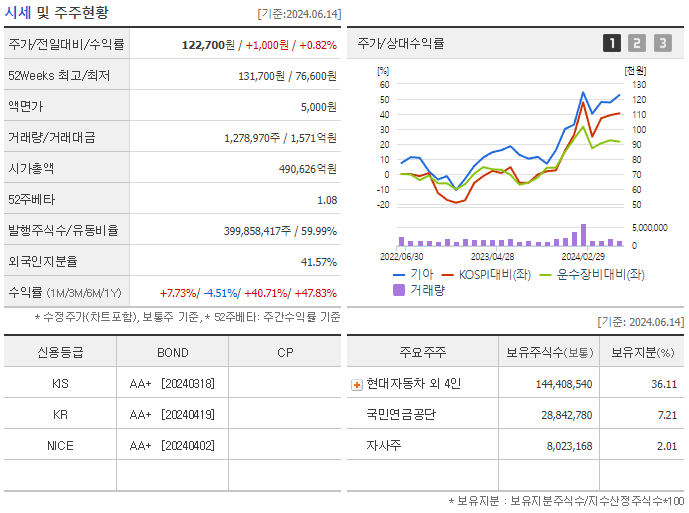Select the 7.21 ownership percentage
Screen dimensions: 689x513
(x=667, y=415)
